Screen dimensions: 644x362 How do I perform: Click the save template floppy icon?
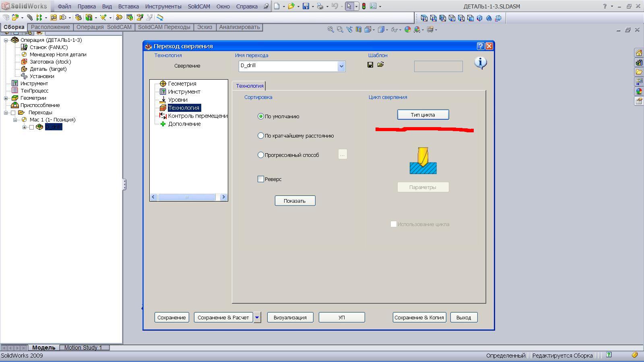tap(370, 65)
